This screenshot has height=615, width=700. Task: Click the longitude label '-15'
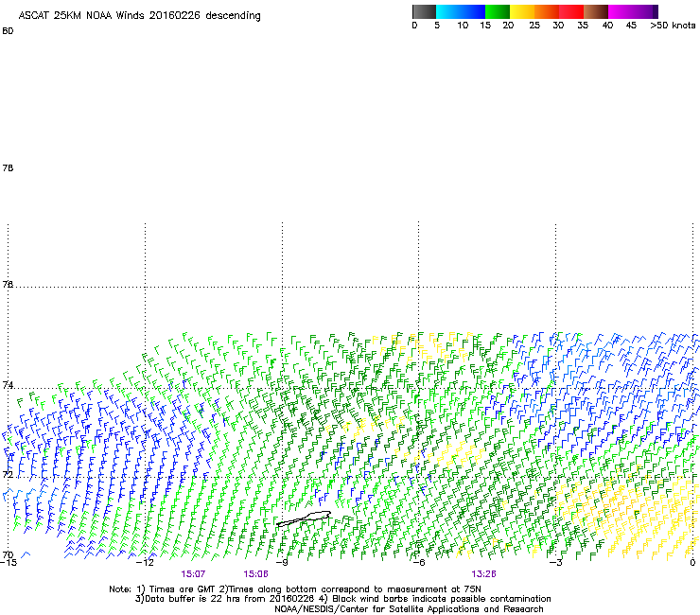point(8,563)
